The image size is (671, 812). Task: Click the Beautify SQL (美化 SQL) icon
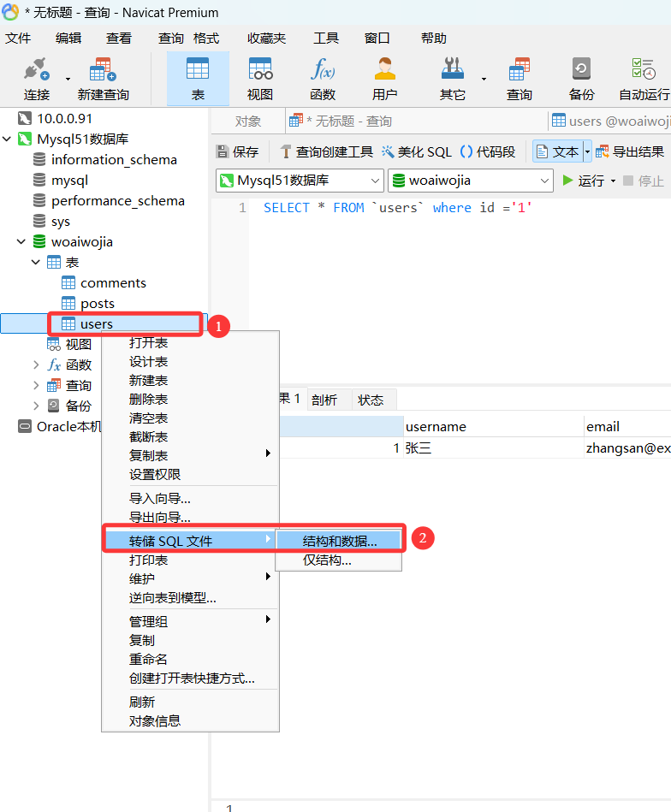point(416,151)
